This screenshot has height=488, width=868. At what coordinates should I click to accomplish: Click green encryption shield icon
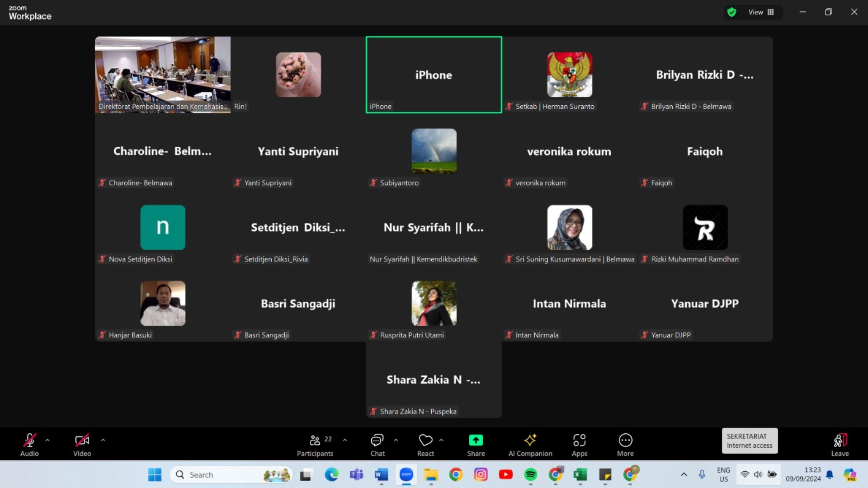tap(731, 12)
